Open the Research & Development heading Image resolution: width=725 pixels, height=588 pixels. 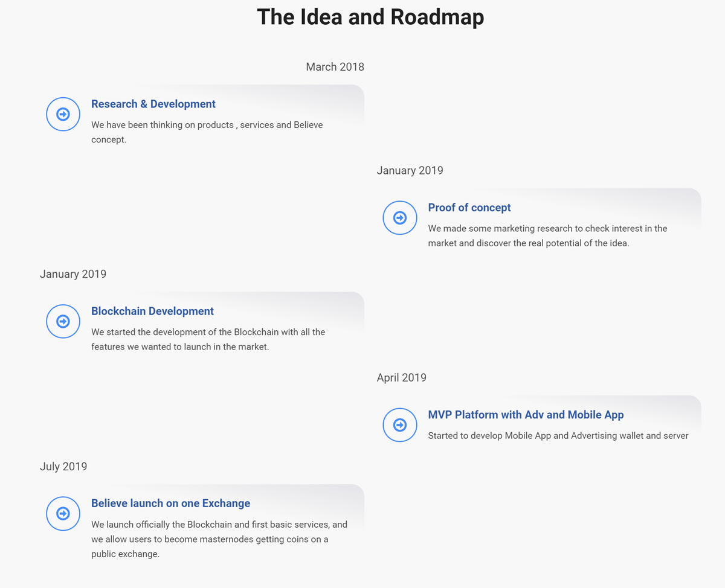(153, 104)
